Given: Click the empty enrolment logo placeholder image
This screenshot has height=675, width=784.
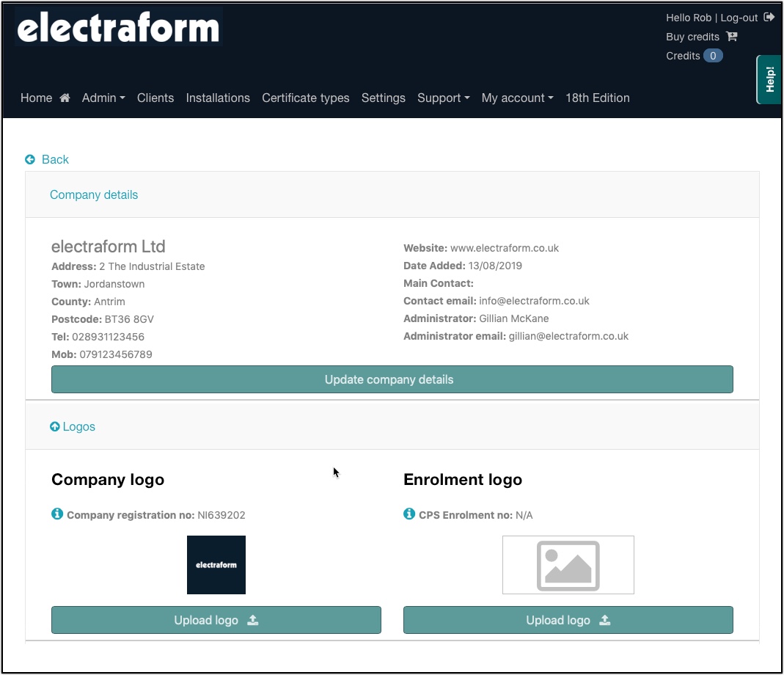Looking at the screenshot, I should [x=568, y=565].
